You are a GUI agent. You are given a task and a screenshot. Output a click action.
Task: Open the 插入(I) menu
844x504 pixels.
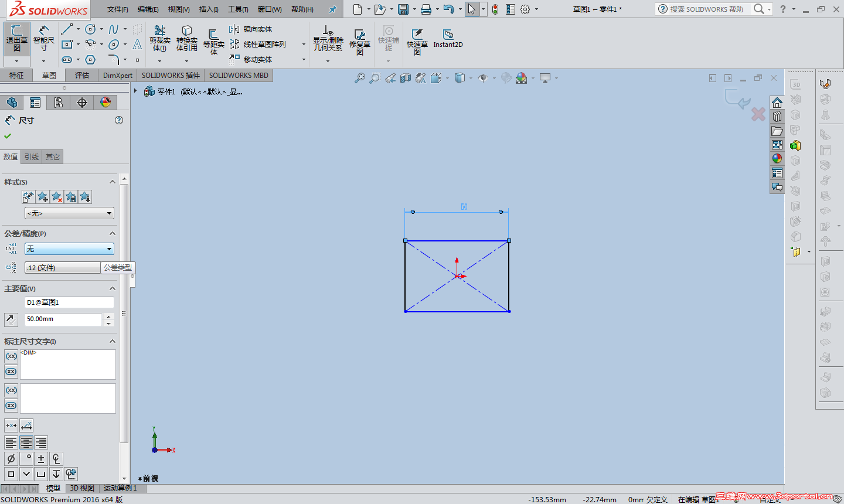pyautogui.click(x=209, y=9)
